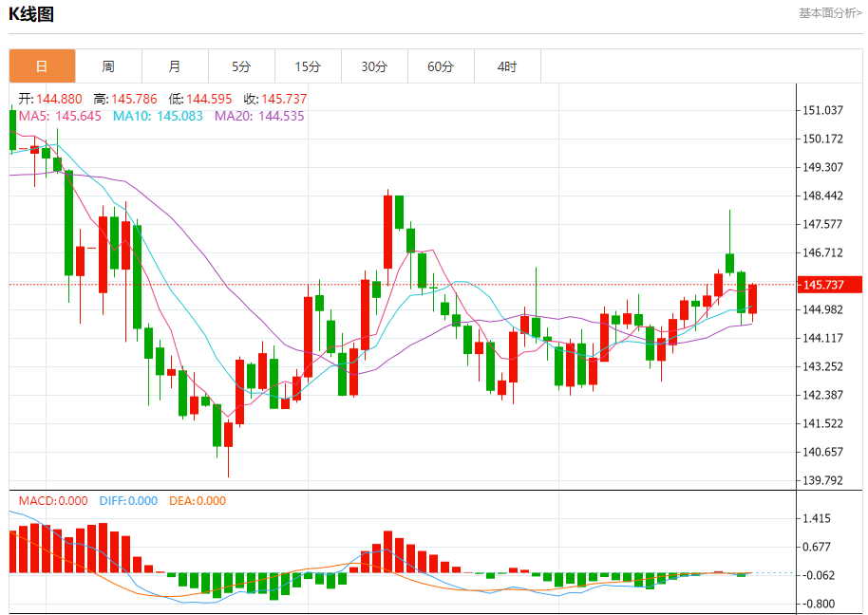Click the DIFF:0.000 indicator label
Viewport: 868px width, 615px height.
[x=128, y=500]
